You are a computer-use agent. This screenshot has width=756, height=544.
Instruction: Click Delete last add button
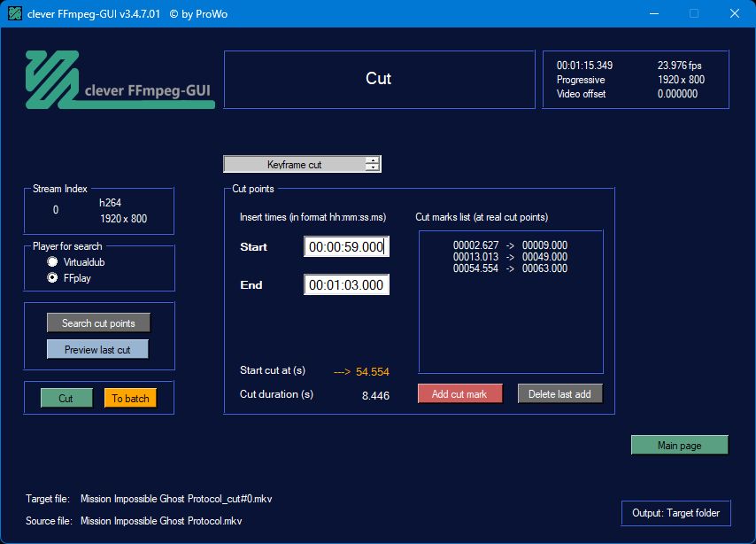click(x=559, y=394)
